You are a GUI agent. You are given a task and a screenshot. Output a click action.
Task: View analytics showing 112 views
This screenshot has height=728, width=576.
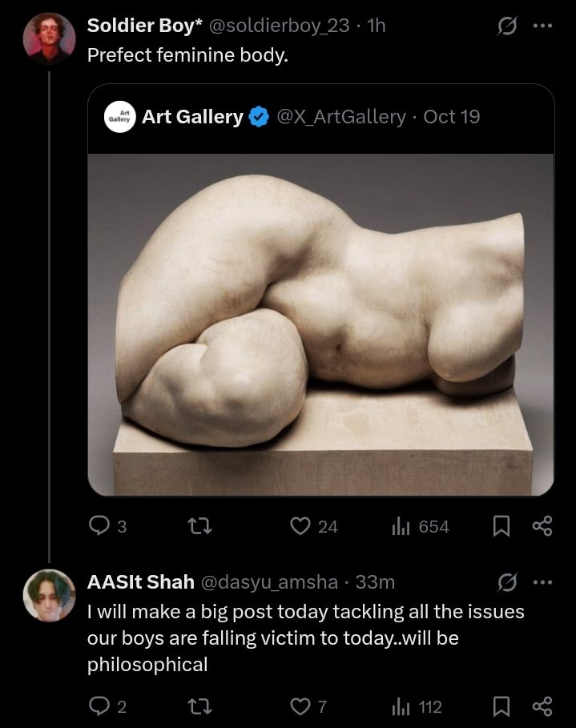[x=401, y=706]
